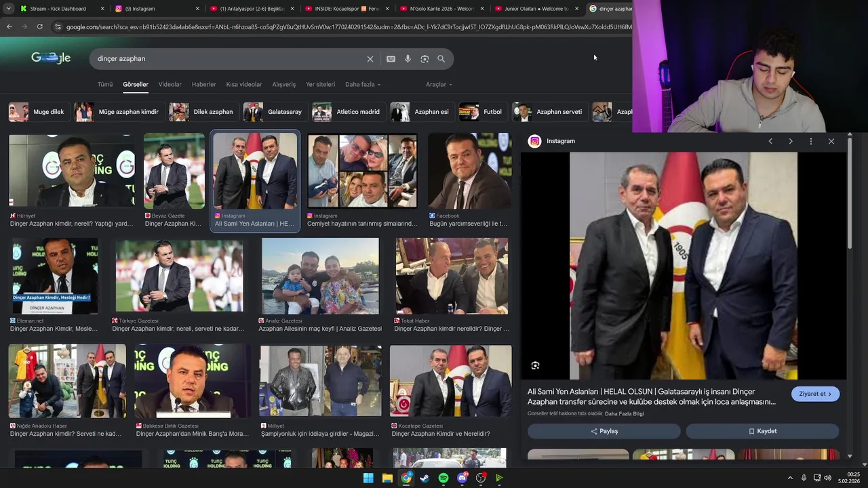Screen dimensions: 868x488
Task: Open the 'Araçlar' tools dropdown
Action: tap(439, 85)
